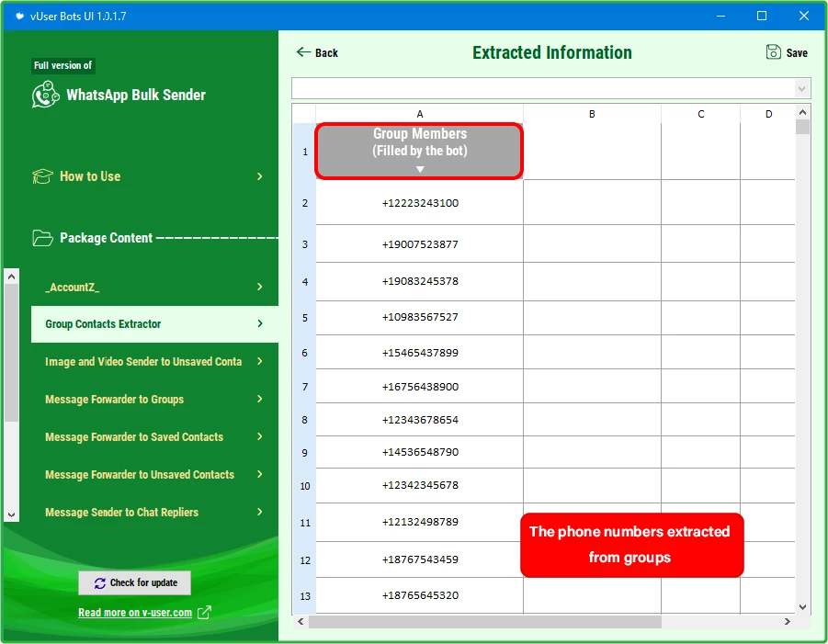Click cell with +19007523877
This screenshot has width=828, height=644.
(x=419, y=243)
